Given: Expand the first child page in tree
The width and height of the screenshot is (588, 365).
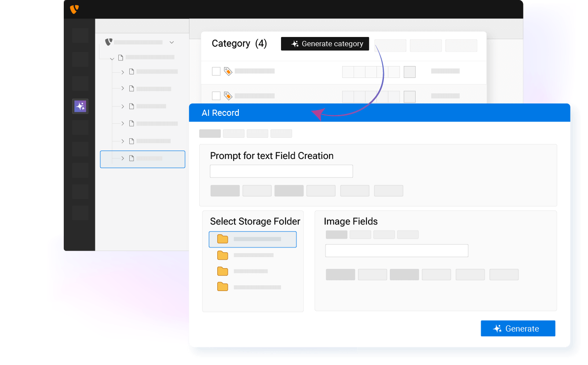Looking at the screenshot, I should coord(123,72).
